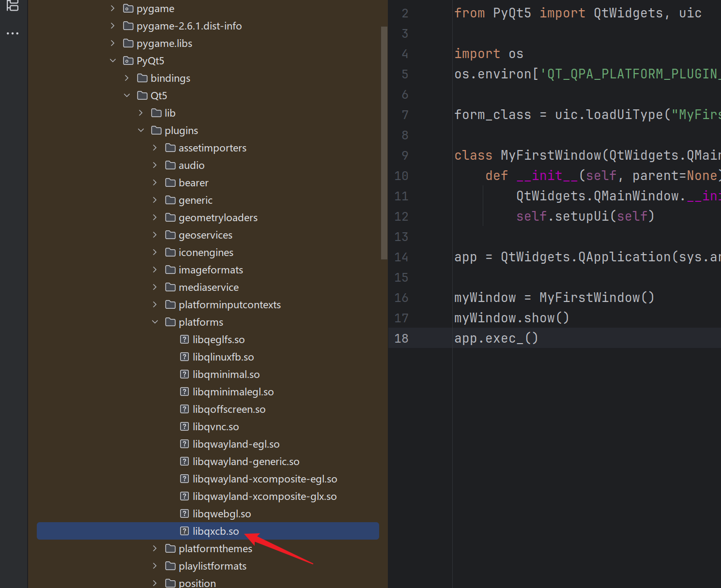The width and height of the screenshot is (721, 588).
Task: Click the imageformats folder icon
Action: (170, 270)
